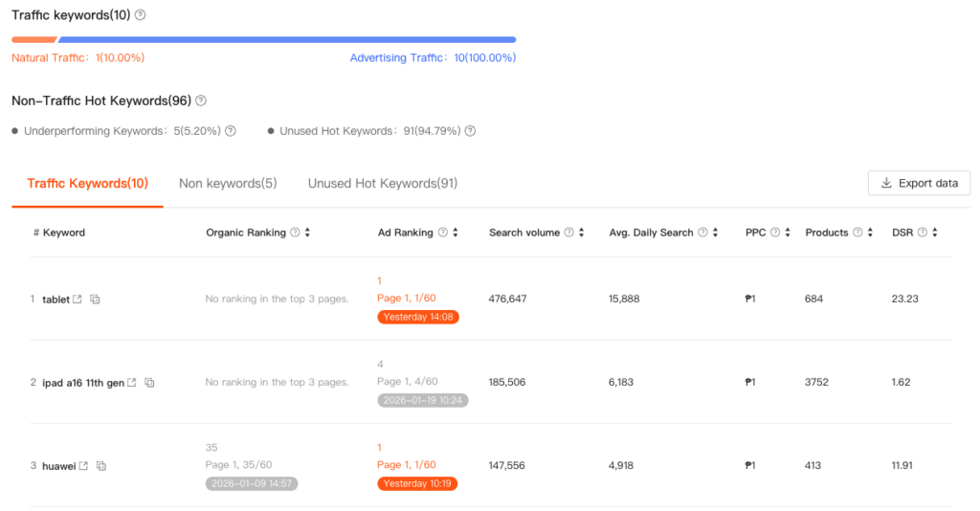980x511 pixels.
Task: Switch to Unused Hot Keywords(91) tab
Action: pos(382,183)
